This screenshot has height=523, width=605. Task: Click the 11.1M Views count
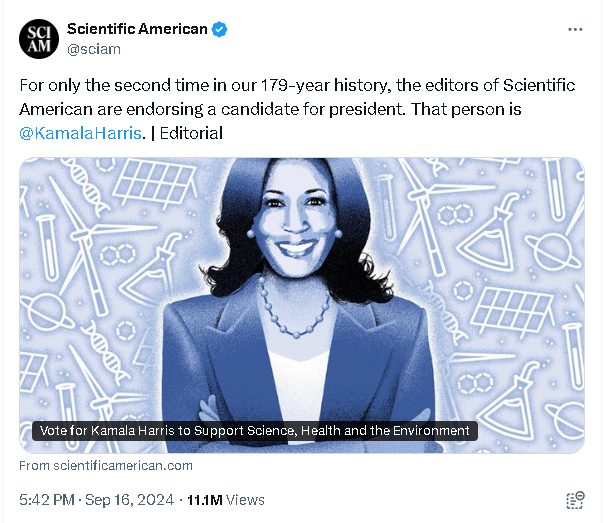point(226,499)
